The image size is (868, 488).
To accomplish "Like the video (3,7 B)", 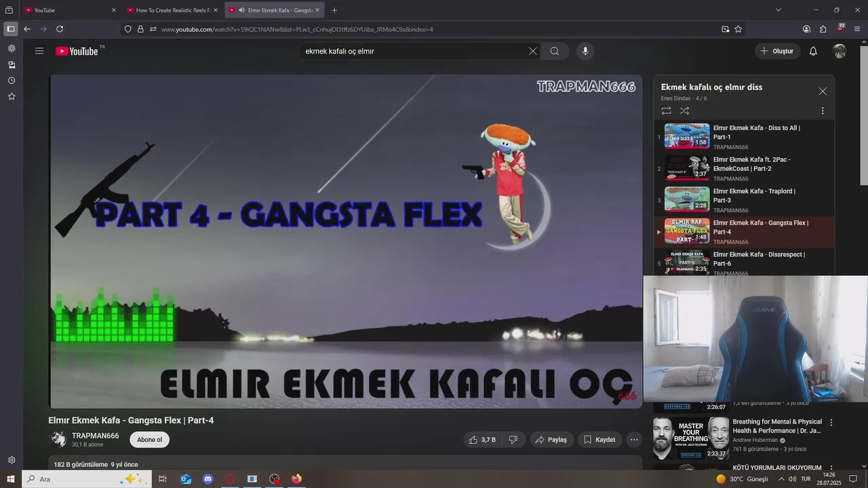I will (x=482, y=439).
